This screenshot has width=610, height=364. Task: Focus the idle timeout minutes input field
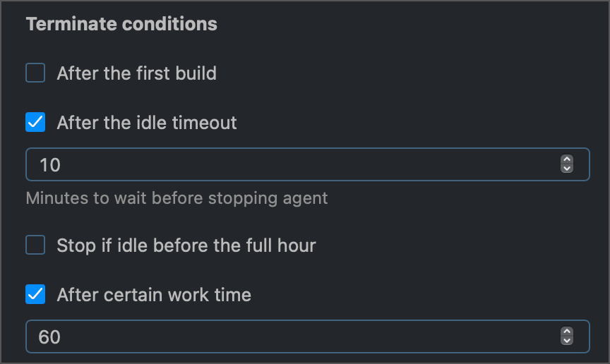pyautogui.click(x=282, y=164)
